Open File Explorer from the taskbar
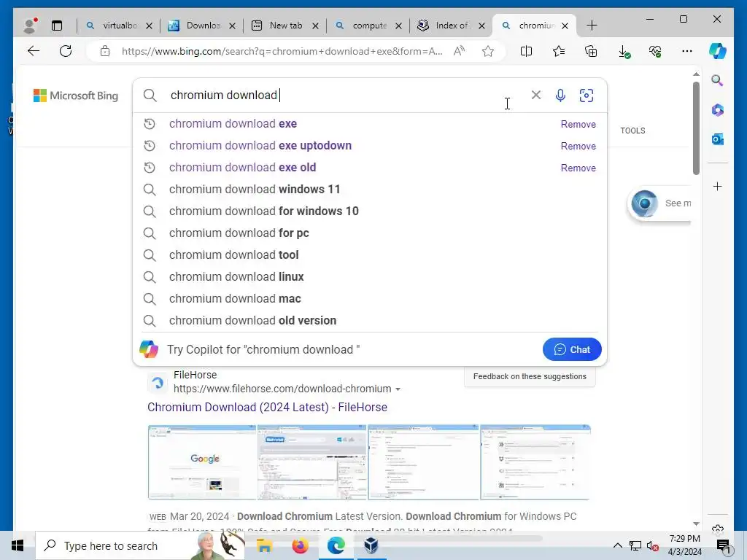747x560 pixels. coord(264,545)
